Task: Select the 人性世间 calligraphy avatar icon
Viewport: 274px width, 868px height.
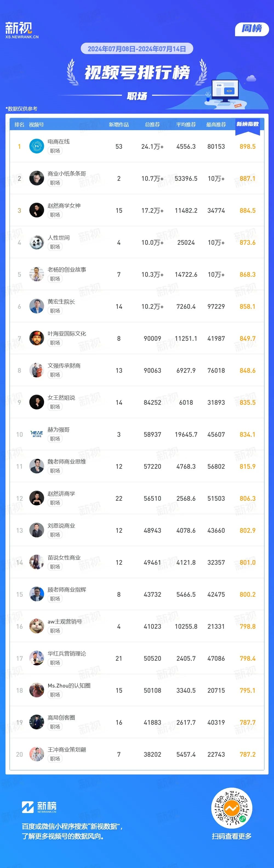Action: click(36, 242)
